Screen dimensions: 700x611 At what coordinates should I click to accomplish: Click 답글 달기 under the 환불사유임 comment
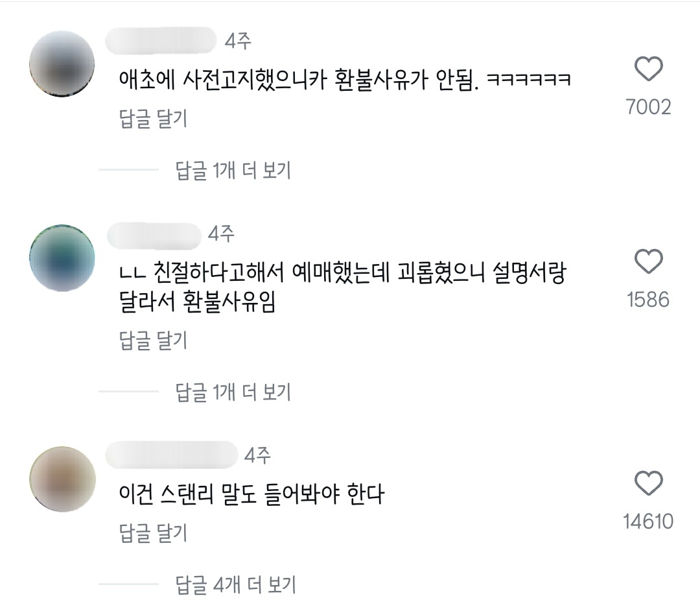[153, 341]
